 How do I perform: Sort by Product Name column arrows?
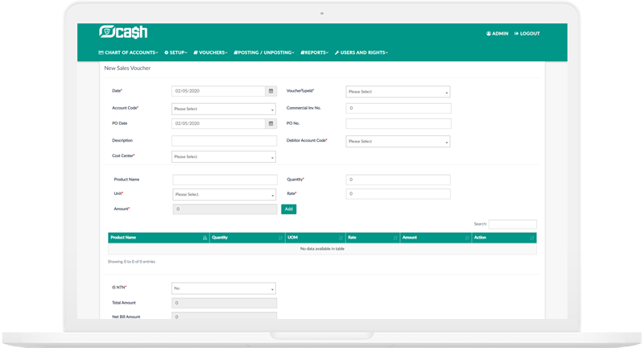coord(205,238)
